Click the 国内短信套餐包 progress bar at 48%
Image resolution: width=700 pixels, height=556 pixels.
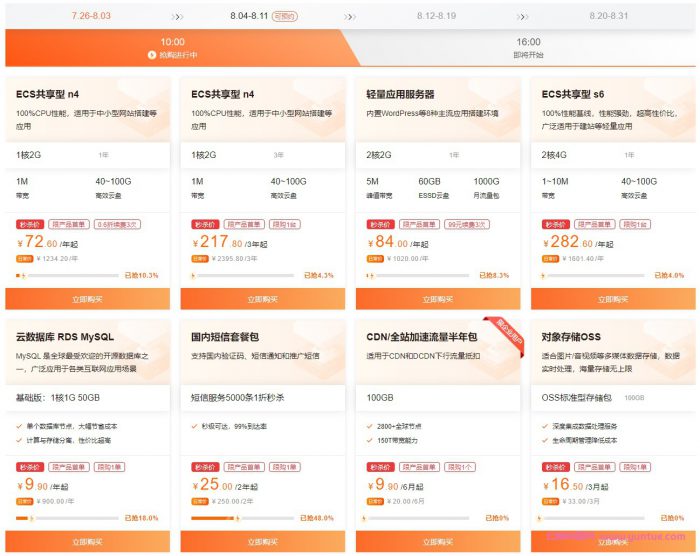(x=240, y=518)
